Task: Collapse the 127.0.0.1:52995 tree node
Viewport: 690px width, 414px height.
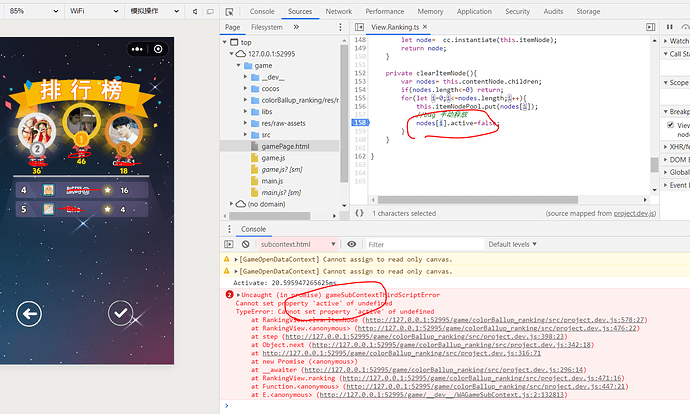Action: pos(231,54)
